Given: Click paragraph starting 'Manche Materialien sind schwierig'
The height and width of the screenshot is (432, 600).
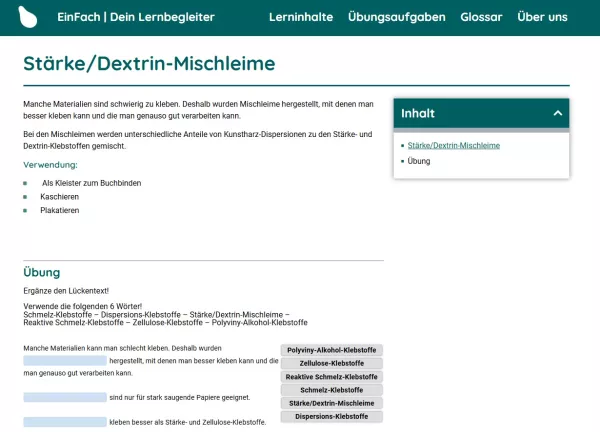Looking at the screenshot, I should point(198,110).
